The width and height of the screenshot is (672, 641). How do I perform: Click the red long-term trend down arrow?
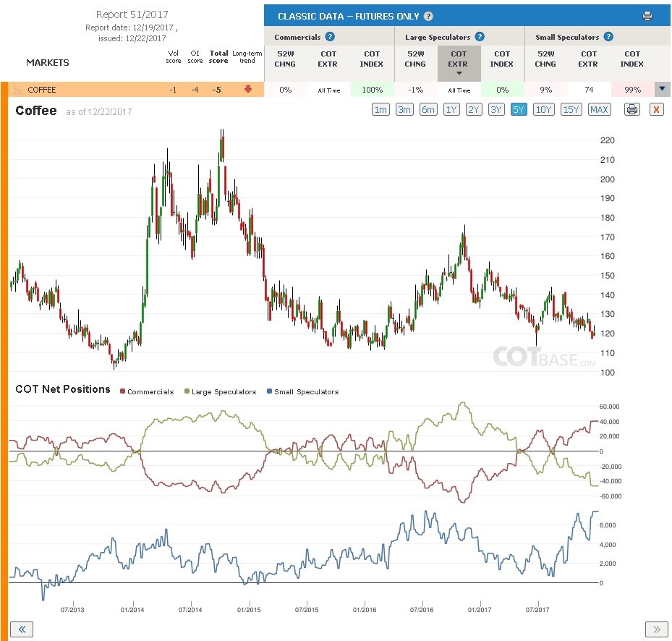click(x=247, y=89)
